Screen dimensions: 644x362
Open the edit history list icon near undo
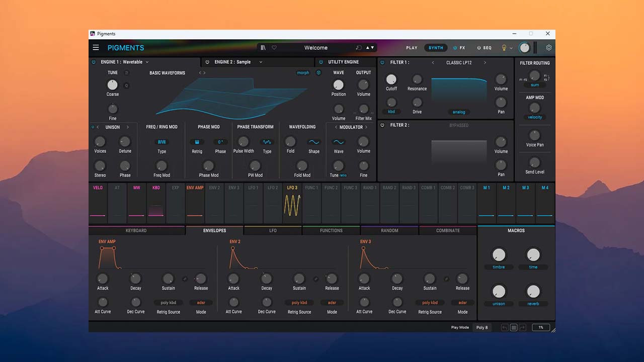point(514,327)
